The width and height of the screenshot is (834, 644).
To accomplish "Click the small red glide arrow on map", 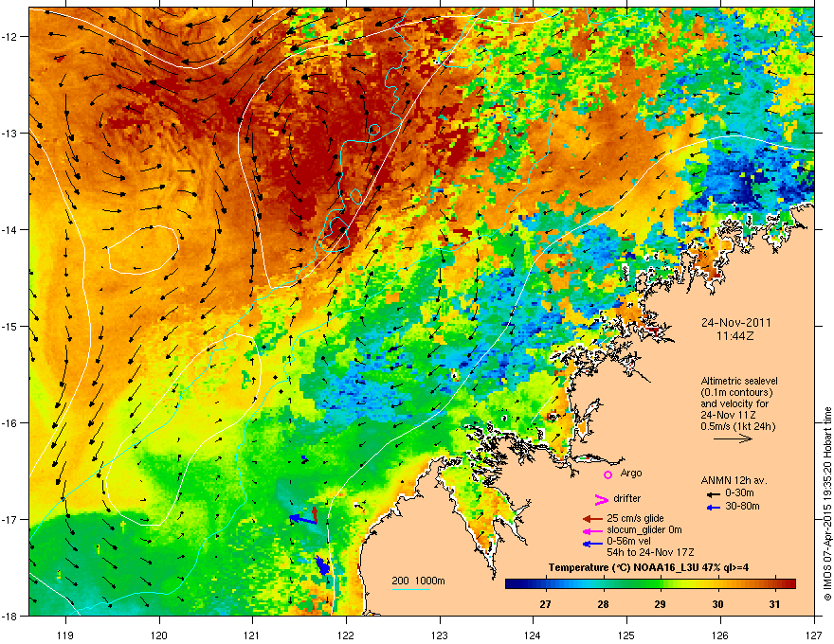I will (x=315, y=514).
